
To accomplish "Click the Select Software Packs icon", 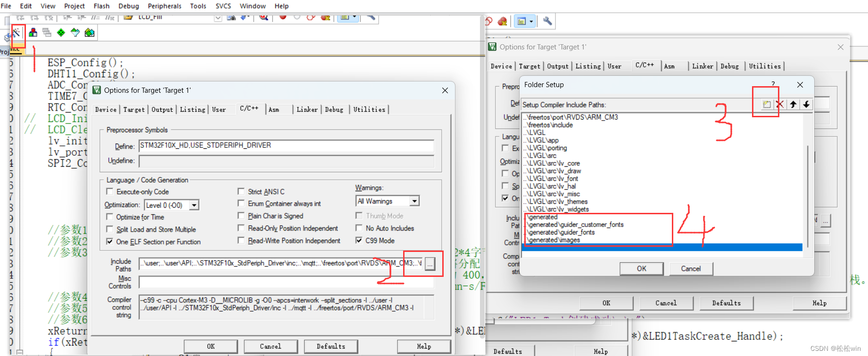I will [75, 32].
